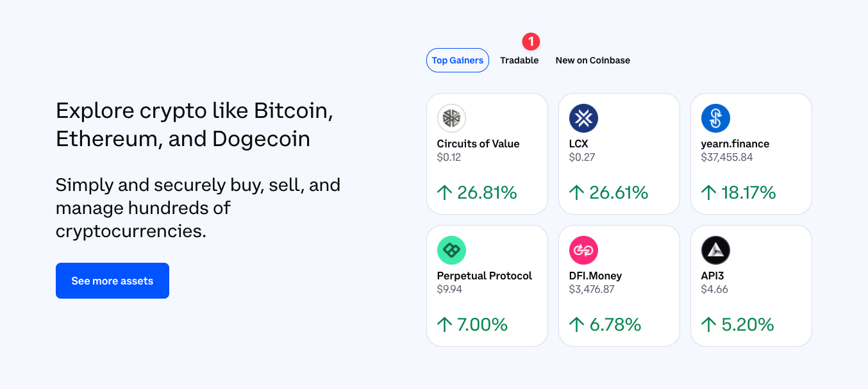Click the DFI.Money price $3,476.87
The width and height of the screenshot is (868, 389).
point(592,289)
